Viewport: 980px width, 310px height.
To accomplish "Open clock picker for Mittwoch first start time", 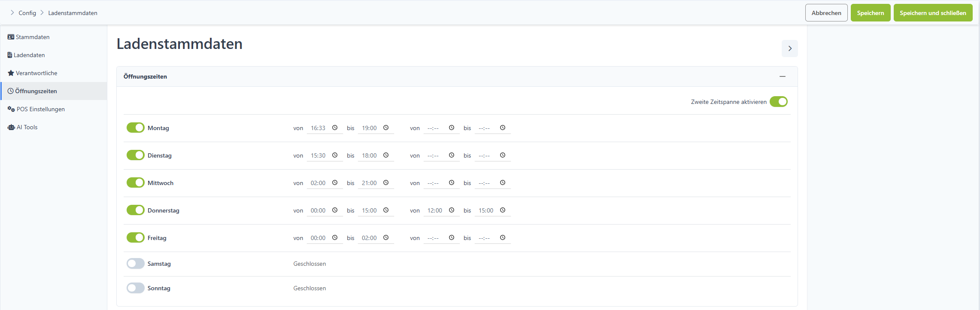I will point(335,182).
